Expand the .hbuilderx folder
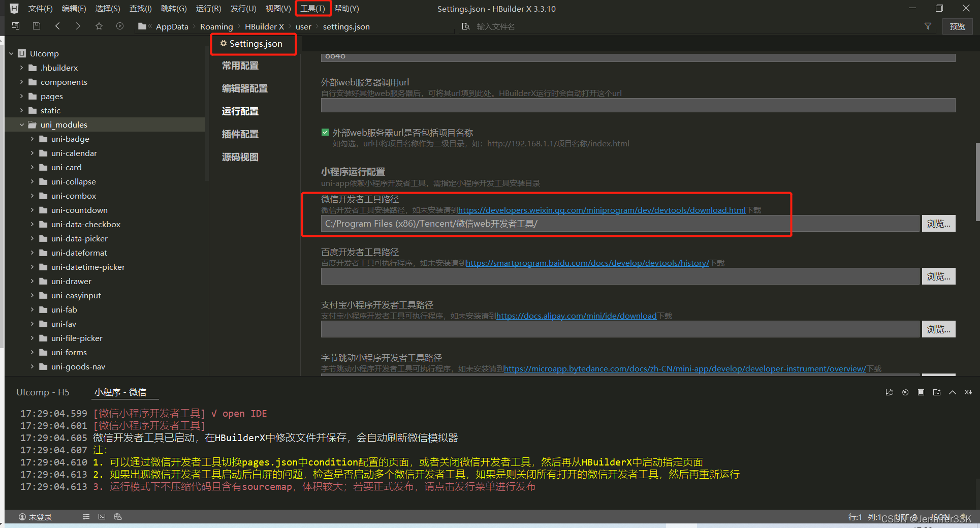The height and width of the screenshot is (528, 980). (x=21, y=68)
